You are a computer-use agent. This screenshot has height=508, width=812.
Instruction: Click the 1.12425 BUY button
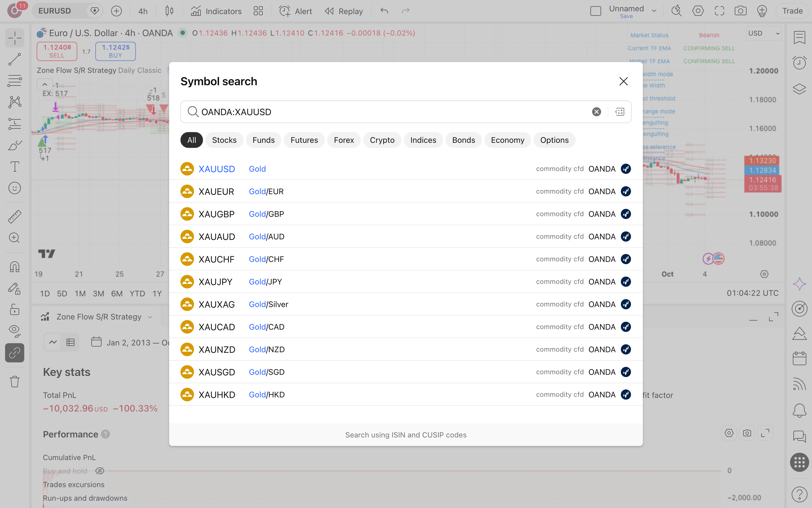[115, 51]
